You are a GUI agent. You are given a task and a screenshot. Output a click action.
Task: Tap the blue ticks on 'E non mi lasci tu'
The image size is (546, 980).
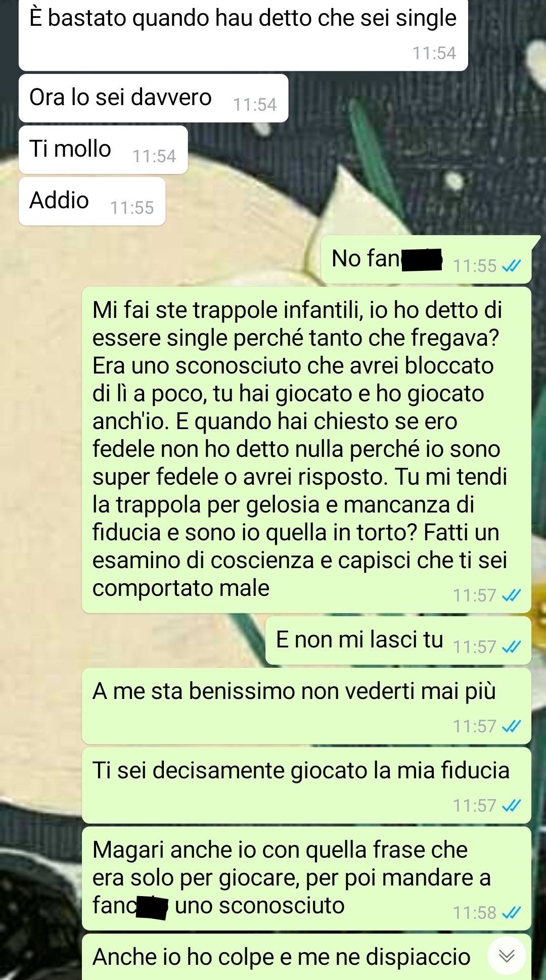tap(511, 646)
